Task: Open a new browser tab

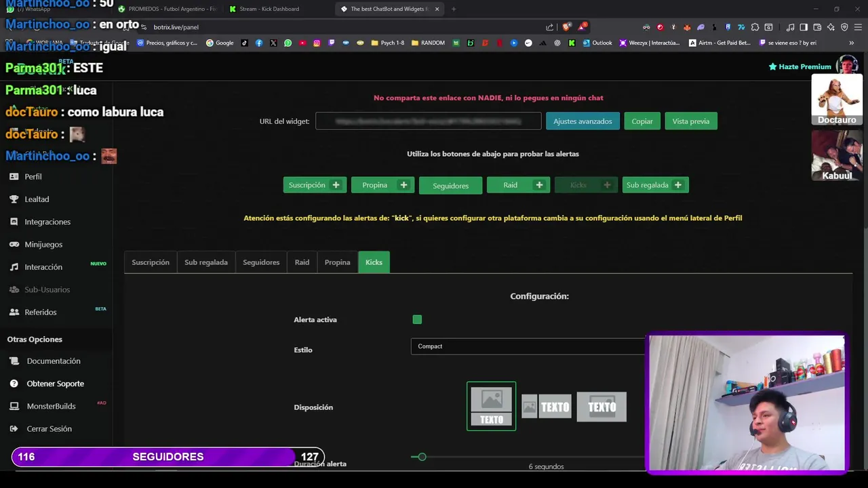Action: 454,9
